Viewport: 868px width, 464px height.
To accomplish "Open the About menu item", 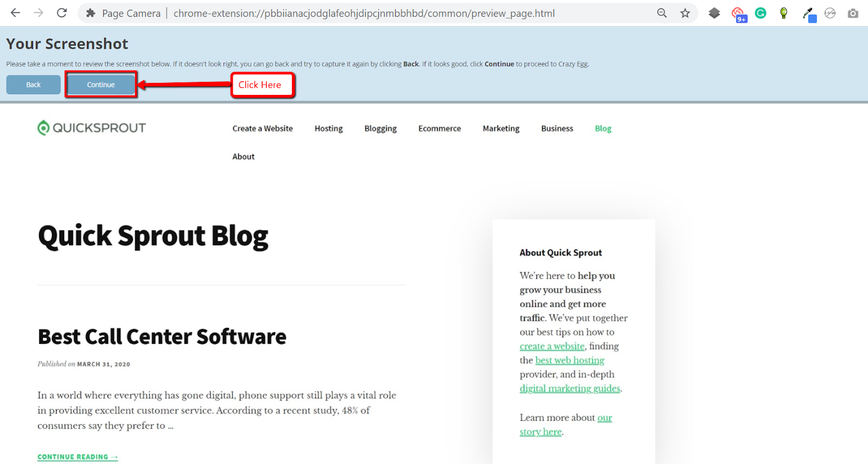I will [x=244, y=157].
